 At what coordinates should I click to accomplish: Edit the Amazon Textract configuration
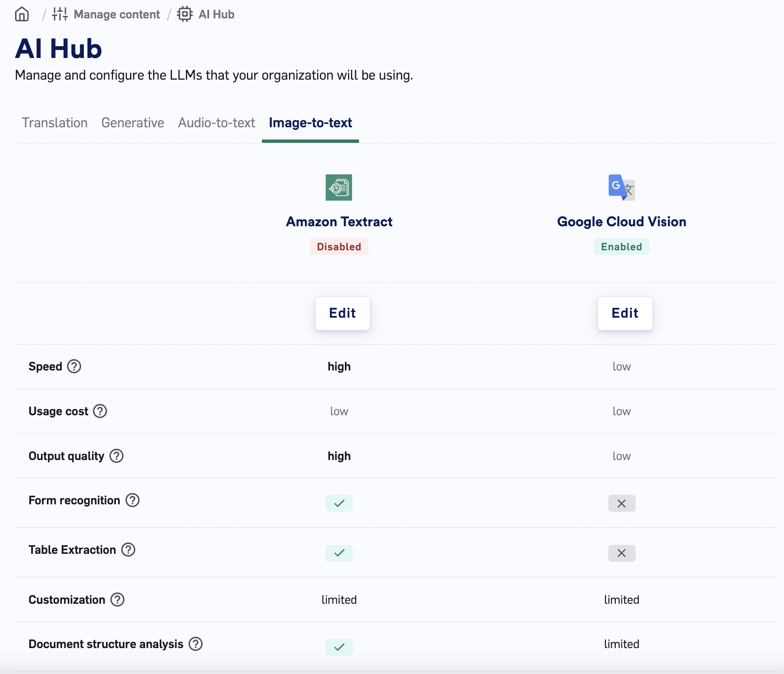(x=343, y=313)
